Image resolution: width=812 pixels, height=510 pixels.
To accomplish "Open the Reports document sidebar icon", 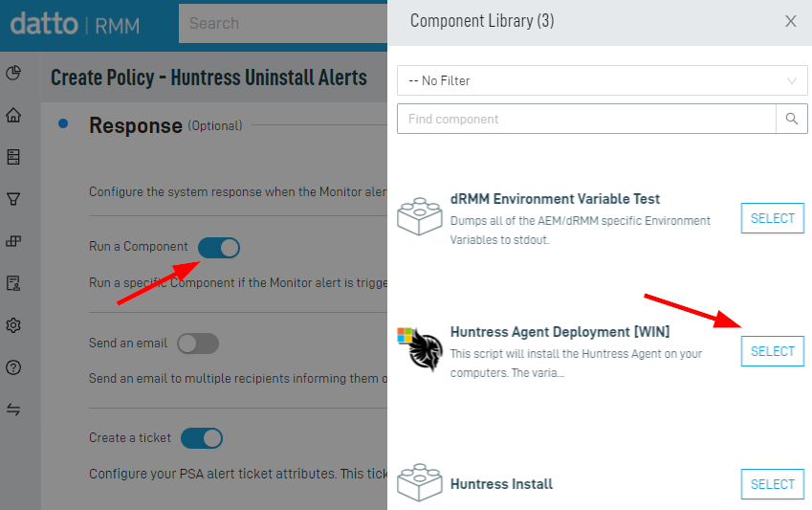I will [13, 283].
